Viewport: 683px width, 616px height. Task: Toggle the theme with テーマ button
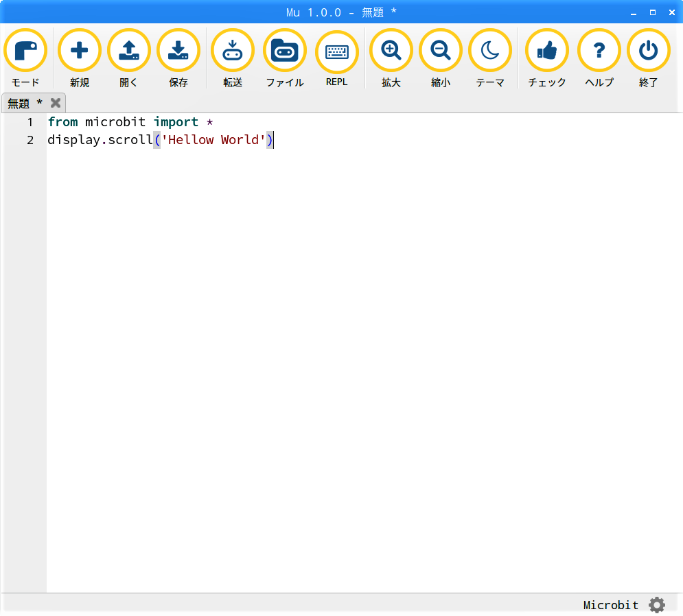[490, 58]
